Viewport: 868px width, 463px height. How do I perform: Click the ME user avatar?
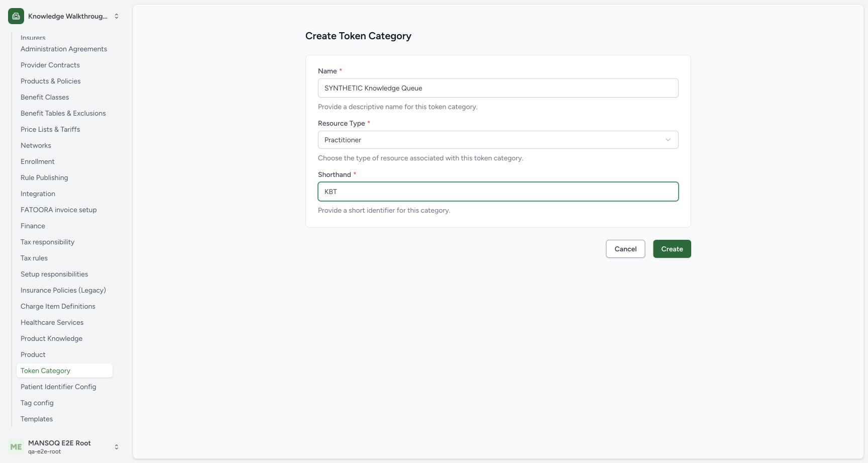(16, 447)
